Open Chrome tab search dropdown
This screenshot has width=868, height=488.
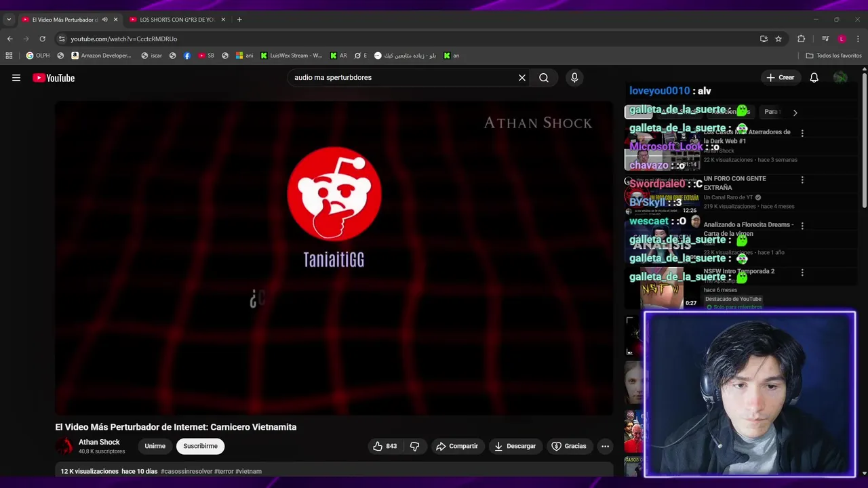pyautogui.click(x=9, y=20)
